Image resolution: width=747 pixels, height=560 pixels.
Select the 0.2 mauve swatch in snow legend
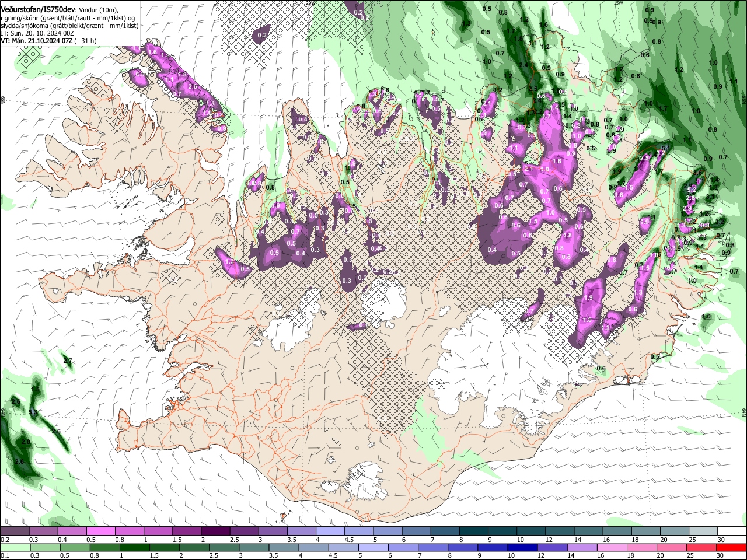point(15,531)
